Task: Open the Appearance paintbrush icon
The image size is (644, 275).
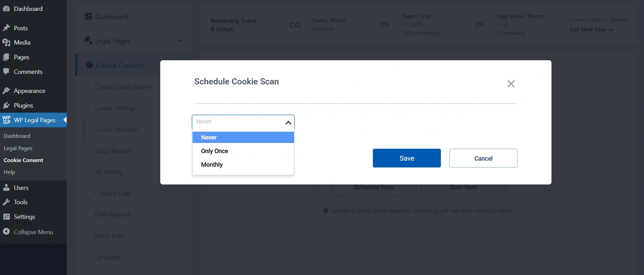Action: (7, 90)
